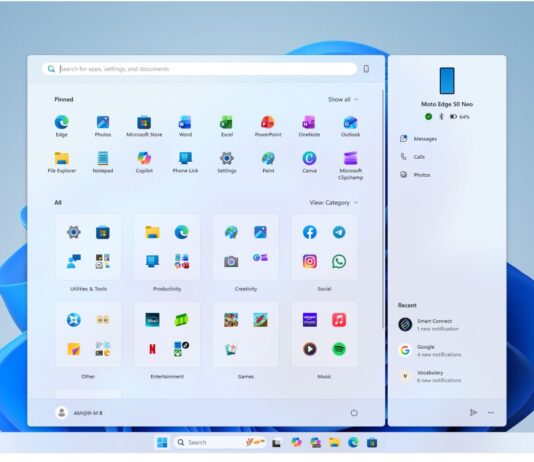The width and height of the screenshot is (534, 462).
Task: Open PowerPoint pinned app
Action: tap(268, 126)
